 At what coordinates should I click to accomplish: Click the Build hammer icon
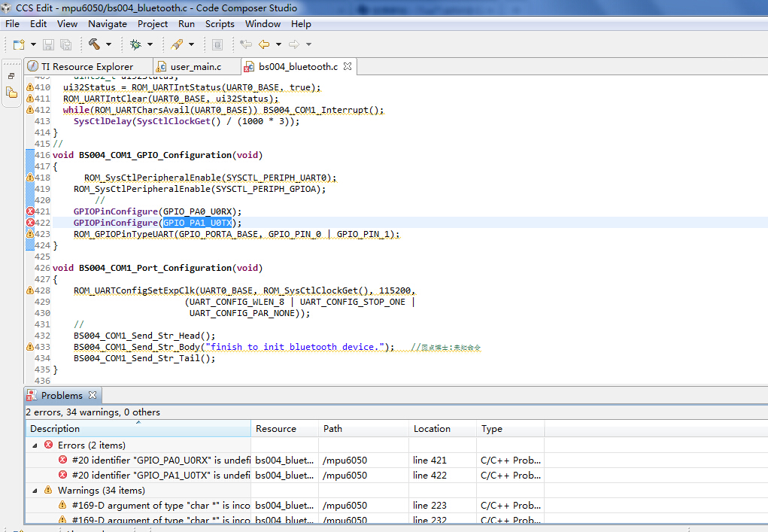pyautogui.click(x=94, y=44)
